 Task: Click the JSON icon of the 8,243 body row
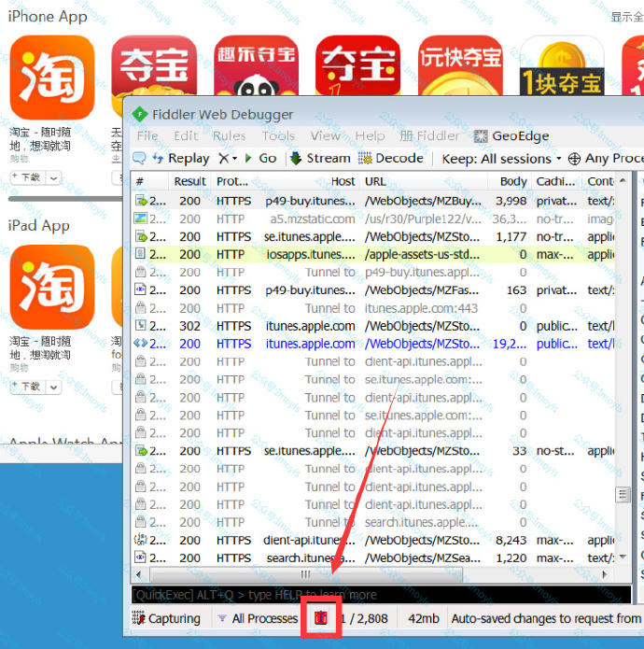[141, 540]
